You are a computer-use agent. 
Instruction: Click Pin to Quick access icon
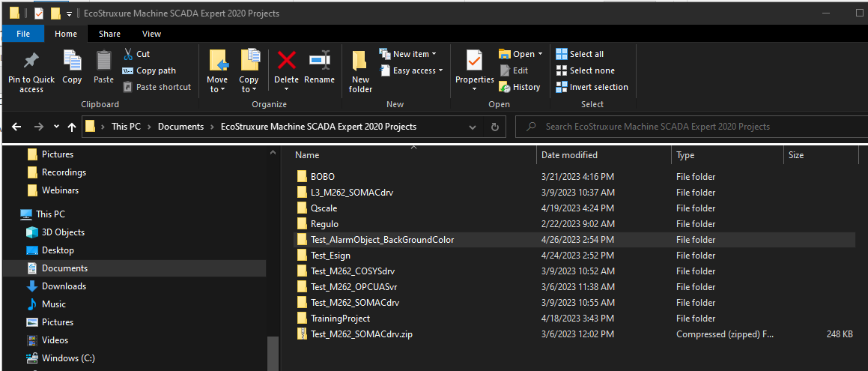pos(31,61)
